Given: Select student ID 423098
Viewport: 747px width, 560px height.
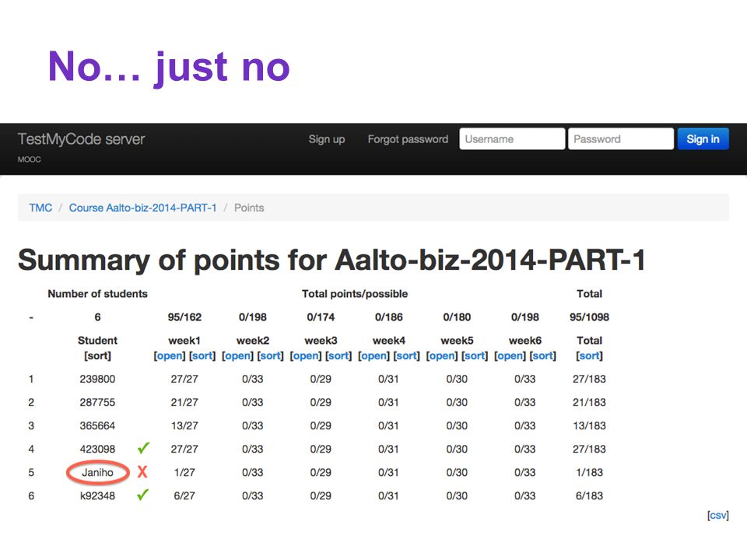Looking at the screenshot, I should (97, 449).
